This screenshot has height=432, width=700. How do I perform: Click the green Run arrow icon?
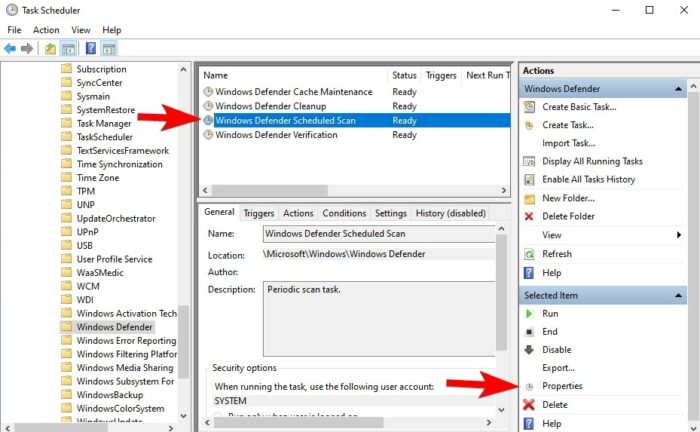[529, 314]
